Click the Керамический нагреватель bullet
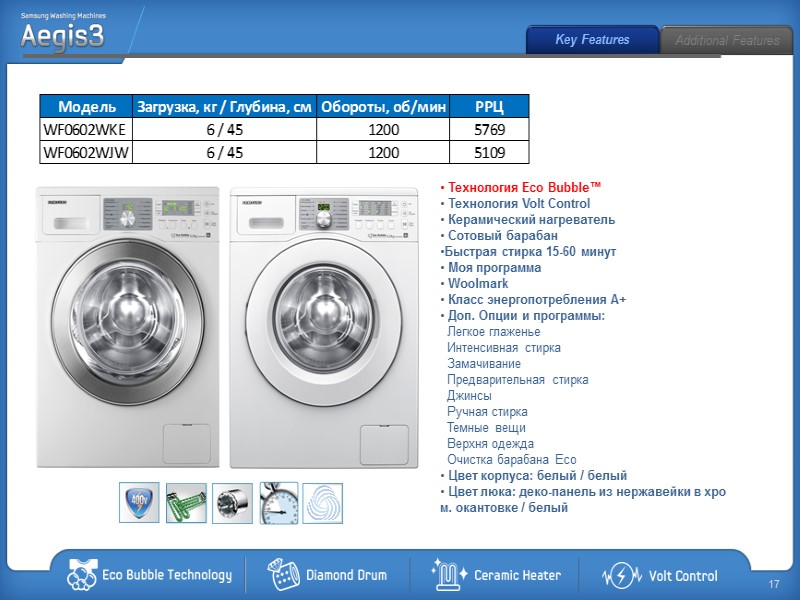Viewport: 800px width, 600px height. (528, 219)
